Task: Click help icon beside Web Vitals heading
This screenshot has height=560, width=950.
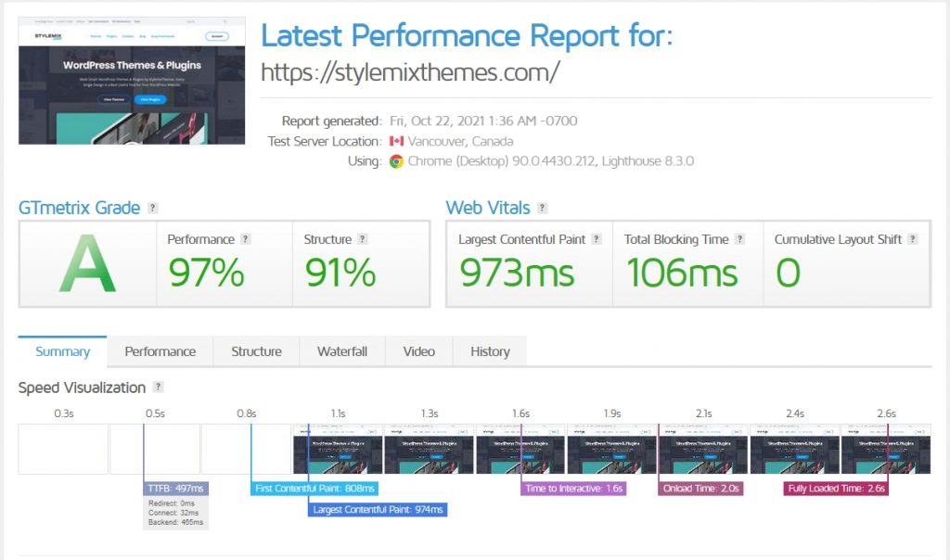Action: click(x=542, y=208)
